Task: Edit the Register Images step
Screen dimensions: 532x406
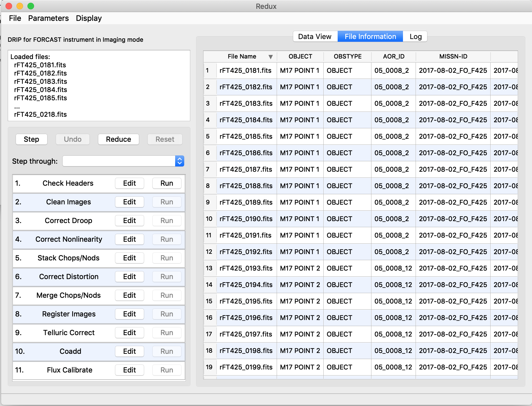Action: point(129,314)
